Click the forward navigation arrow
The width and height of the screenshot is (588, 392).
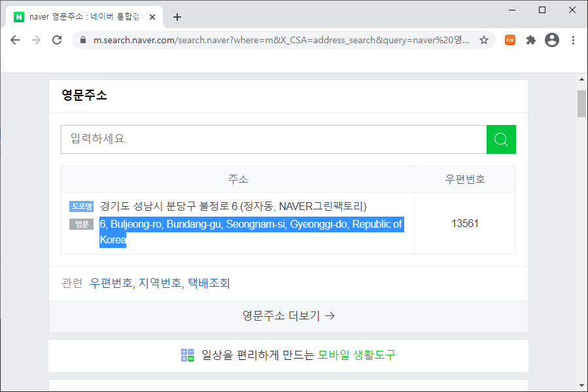36,40
